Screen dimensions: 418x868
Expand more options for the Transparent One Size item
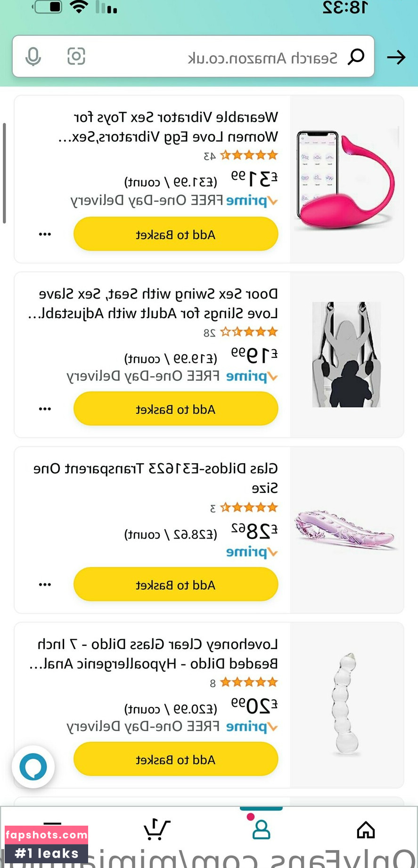coord(45,584)
